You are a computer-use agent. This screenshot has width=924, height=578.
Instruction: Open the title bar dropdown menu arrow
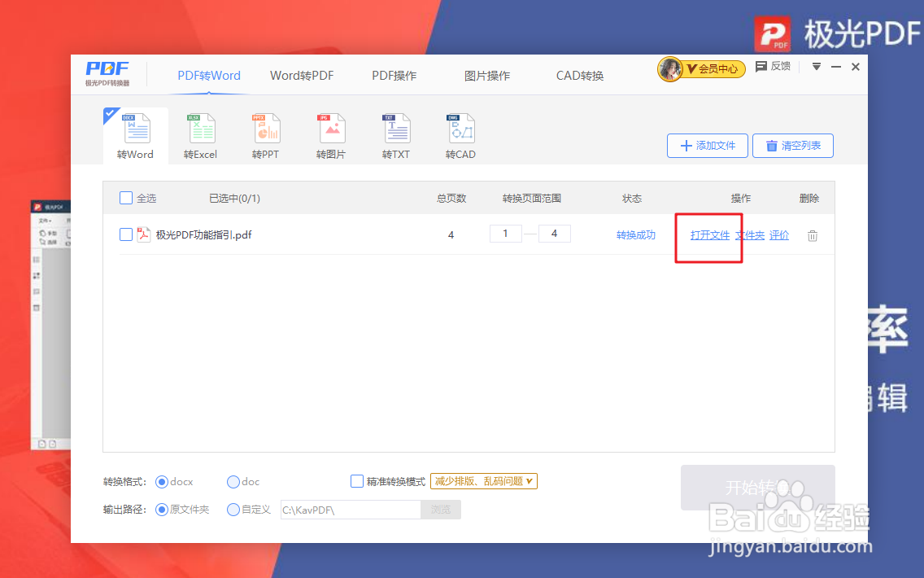click(816, 67)
